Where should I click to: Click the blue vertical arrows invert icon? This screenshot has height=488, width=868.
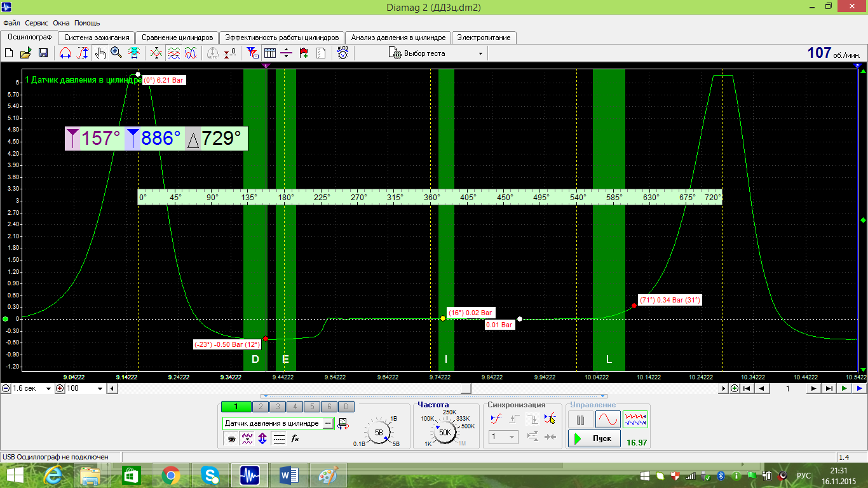pos(262,438)
